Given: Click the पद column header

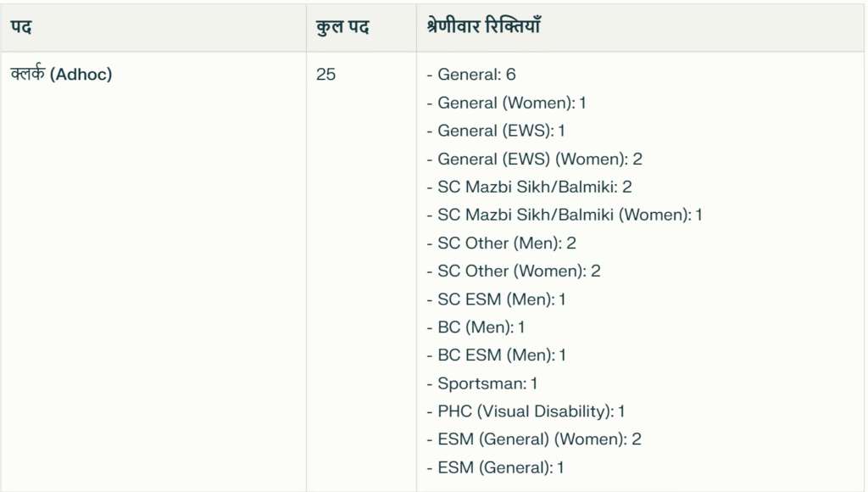Looking at the screenshot, I should tap(21, 27).
